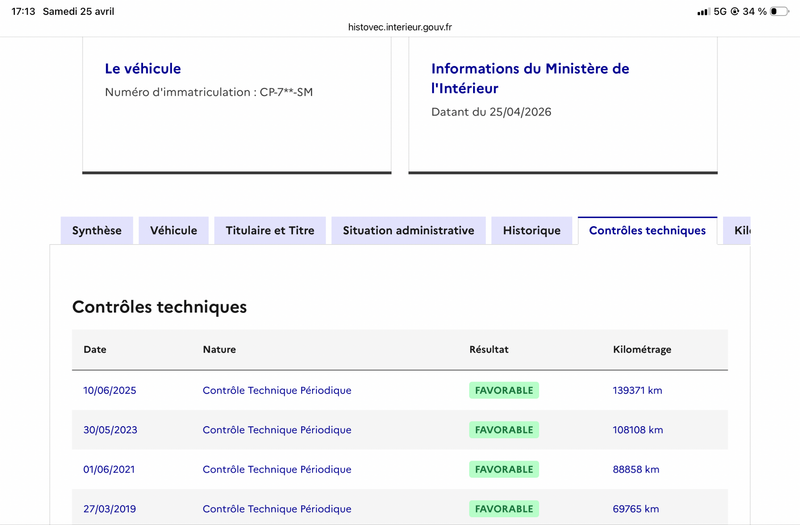Click Contrôle Technique Périodique for 01/06/2021
This screenshot has height=525, width=800.
(277, 469)
